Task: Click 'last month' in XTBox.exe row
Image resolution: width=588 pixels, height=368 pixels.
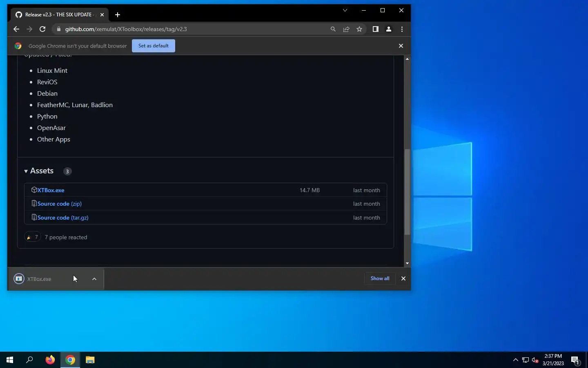Action: [367, 190]
